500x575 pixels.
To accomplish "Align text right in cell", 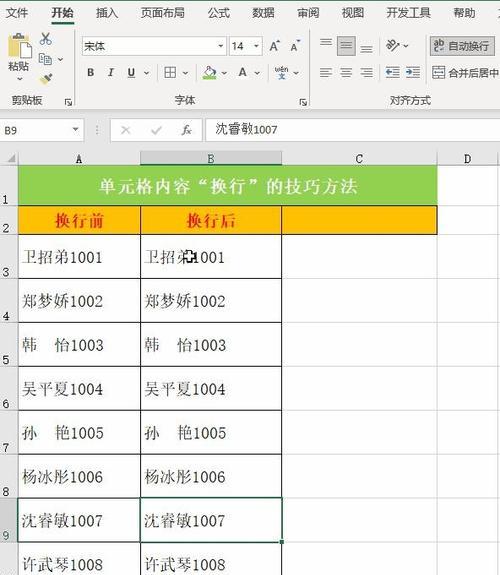I will (366, 73).
